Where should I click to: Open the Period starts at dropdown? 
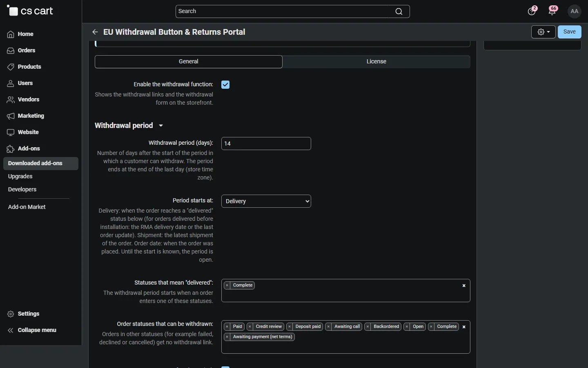pos(266,201)
